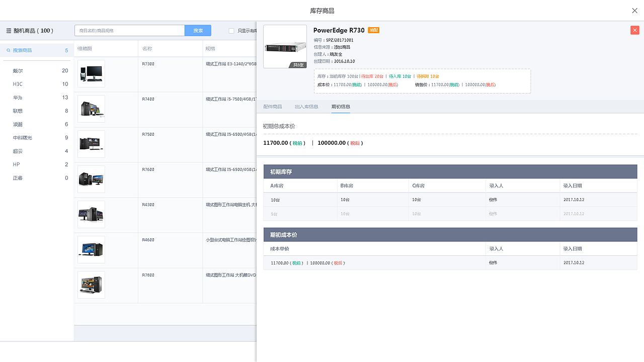Click the R4300 product name
The height and width of the screenshot is (362, 644).
pyautogui.click(x=148, y=205)
